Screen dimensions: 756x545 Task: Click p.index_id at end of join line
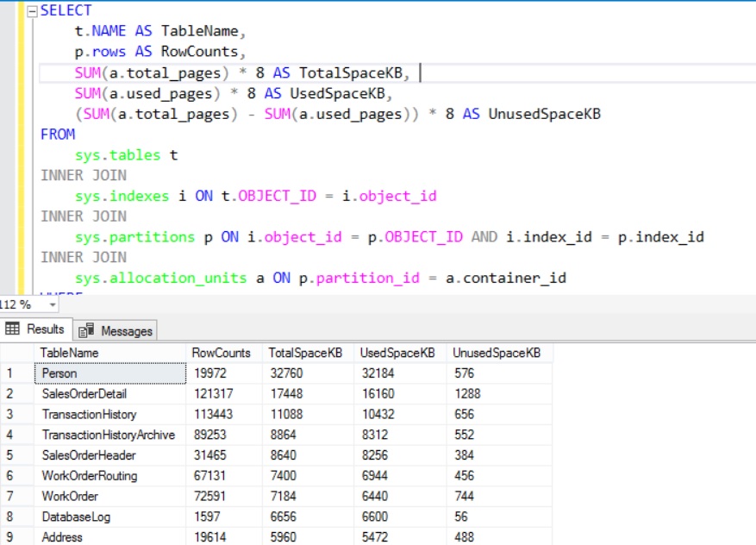coord(661,237)
